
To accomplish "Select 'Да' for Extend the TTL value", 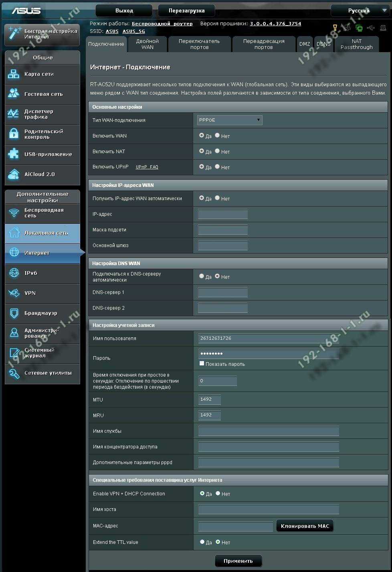I will pos(202,542).
